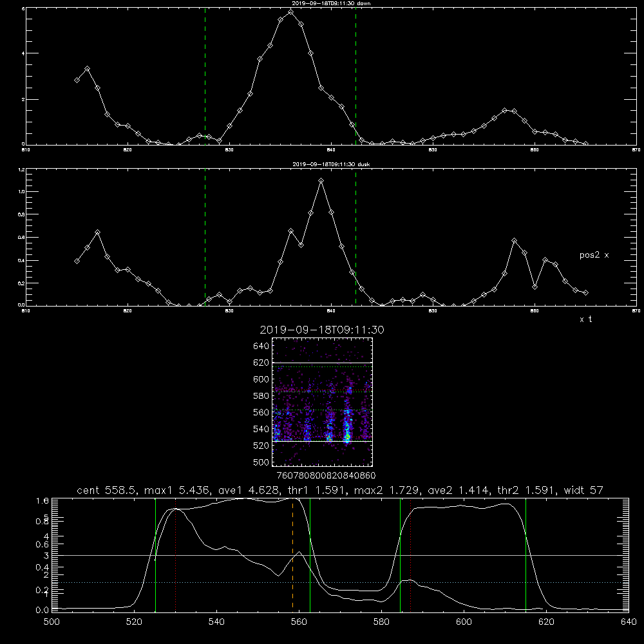Click the "cent 558.5" statistic
This screenshot has height=644, width=644.
pyautogui.click(x=108, y=490)
